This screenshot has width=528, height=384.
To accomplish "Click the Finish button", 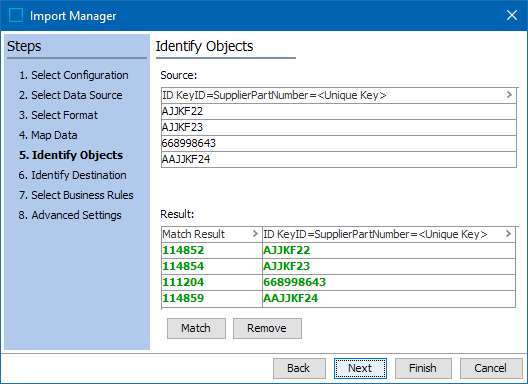I will coord(423,368).
